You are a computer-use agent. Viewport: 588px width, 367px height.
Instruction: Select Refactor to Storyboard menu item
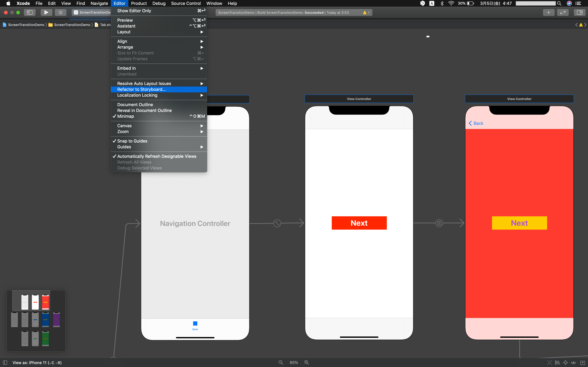141,89
